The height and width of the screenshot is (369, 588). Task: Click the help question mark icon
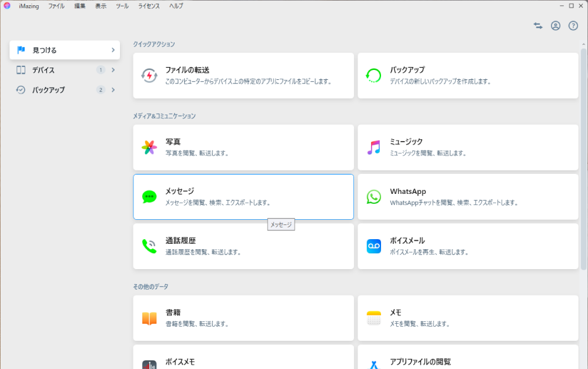click(573, 26)
